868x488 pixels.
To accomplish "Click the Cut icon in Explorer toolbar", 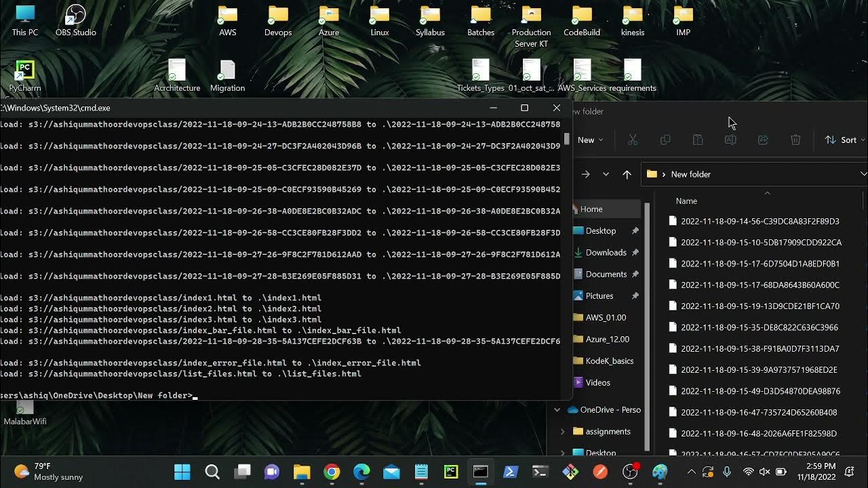I will coord(633,140).
